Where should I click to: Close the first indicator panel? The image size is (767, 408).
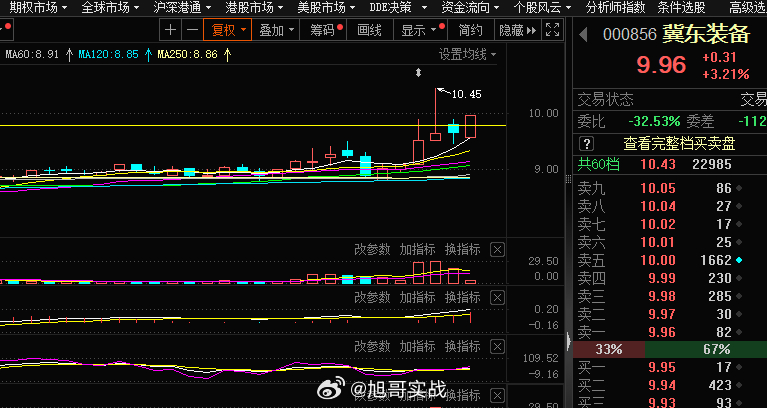[x=497, y=250]
